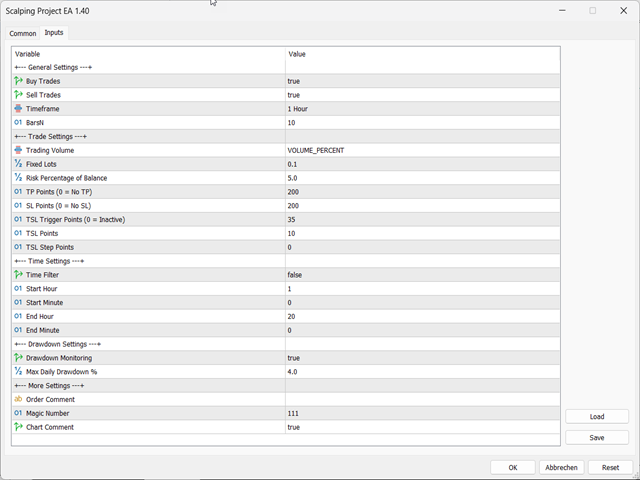The height and width of the screenshot is (480, 640).
Task: Click the enum icon beside Trading Volume
Action: [18, 150]
